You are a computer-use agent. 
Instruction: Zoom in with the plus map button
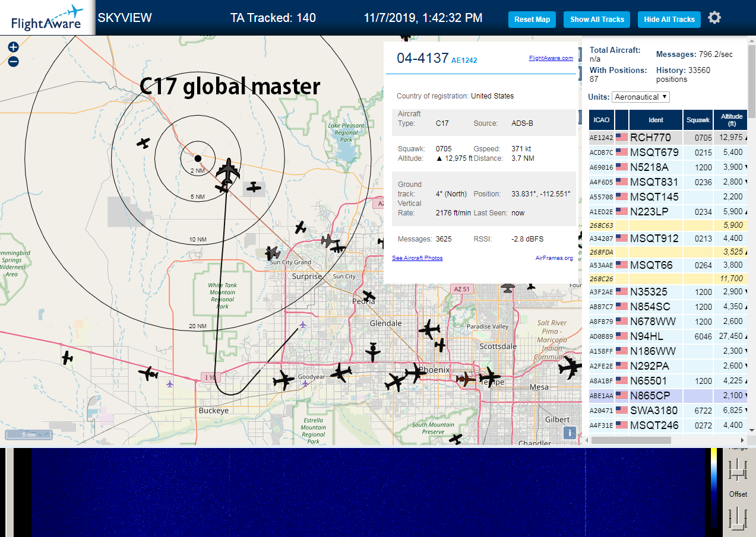[x=13, y=47]
